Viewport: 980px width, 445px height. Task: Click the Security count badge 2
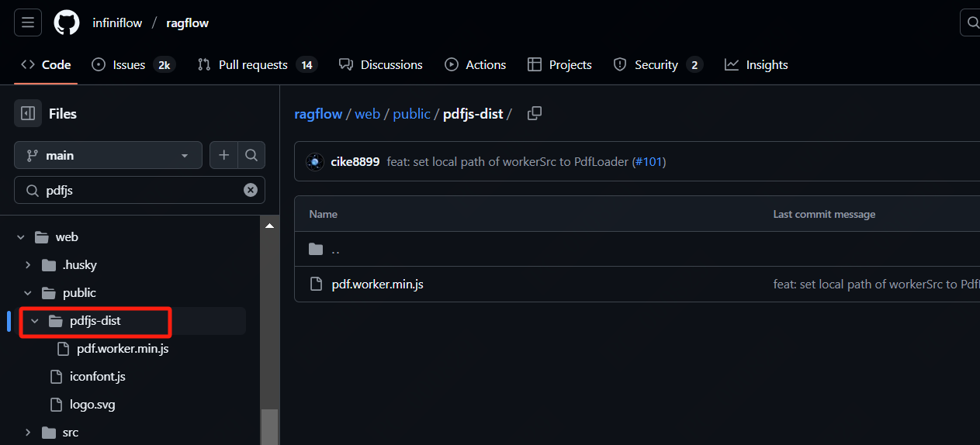pos(694,65)
